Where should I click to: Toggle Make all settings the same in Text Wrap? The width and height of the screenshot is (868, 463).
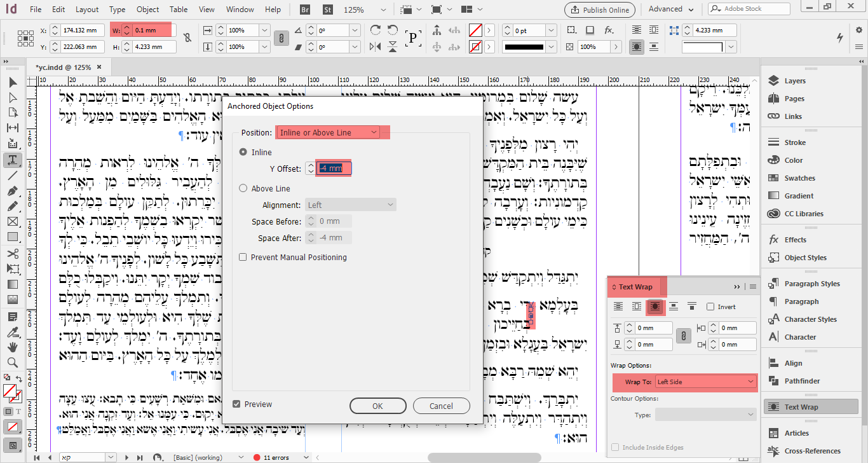pyautogui.click(x=683, y=336)
